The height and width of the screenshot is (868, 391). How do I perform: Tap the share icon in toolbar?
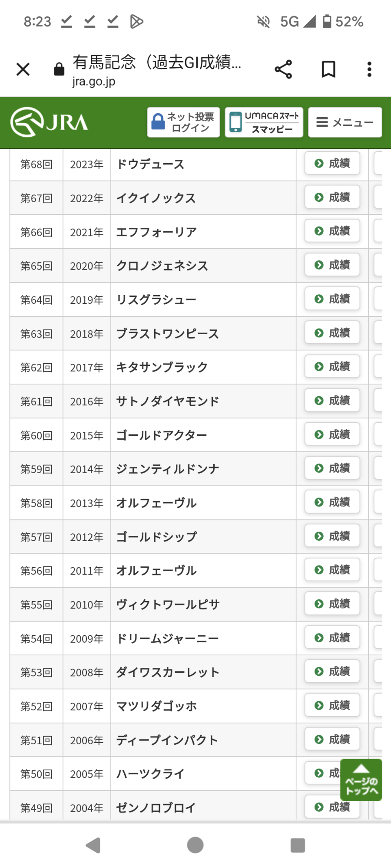[x=283, y=69]
